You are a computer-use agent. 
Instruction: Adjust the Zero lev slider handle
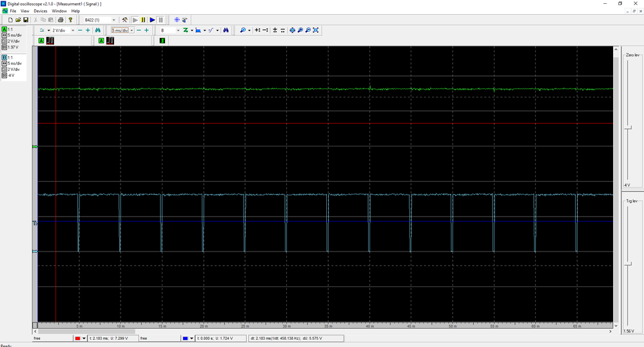(628, 128)
